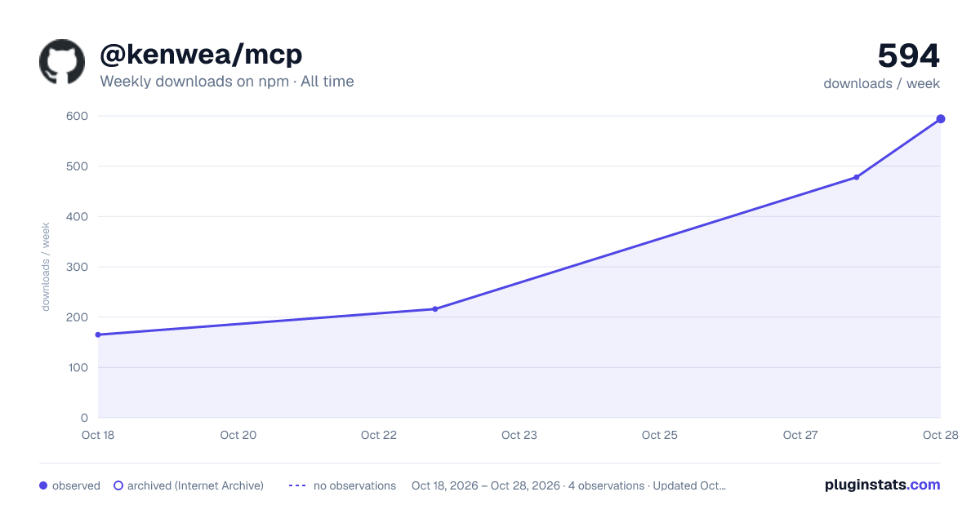980x514 pixels.
Task: Click the 'Weekly downloads on npm · All time' subtitle
Action: click(227, 82)
